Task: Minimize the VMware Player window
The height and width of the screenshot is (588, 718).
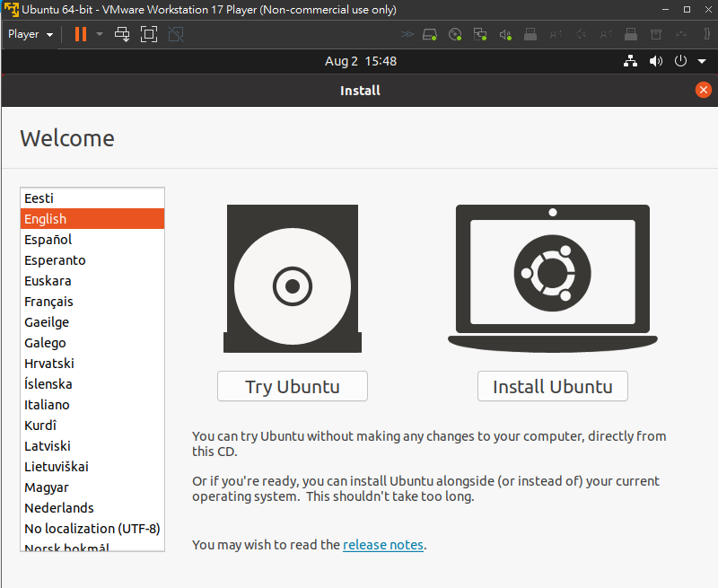Action: [x=666, y=10]
